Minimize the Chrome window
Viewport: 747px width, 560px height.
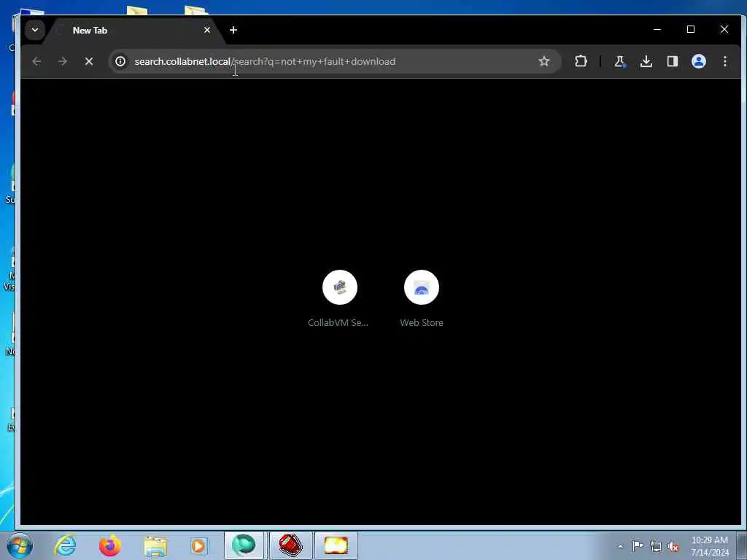click(x=657, y=29)
